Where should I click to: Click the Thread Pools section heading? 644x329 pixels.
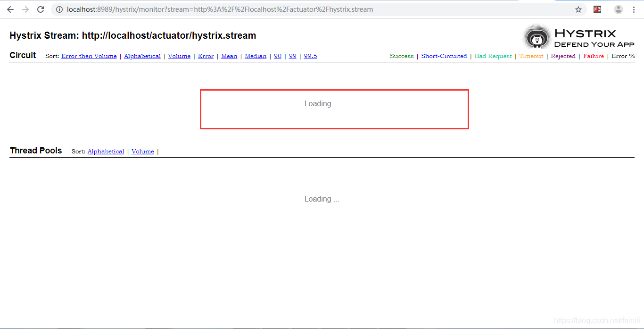(x=36, y=151)
